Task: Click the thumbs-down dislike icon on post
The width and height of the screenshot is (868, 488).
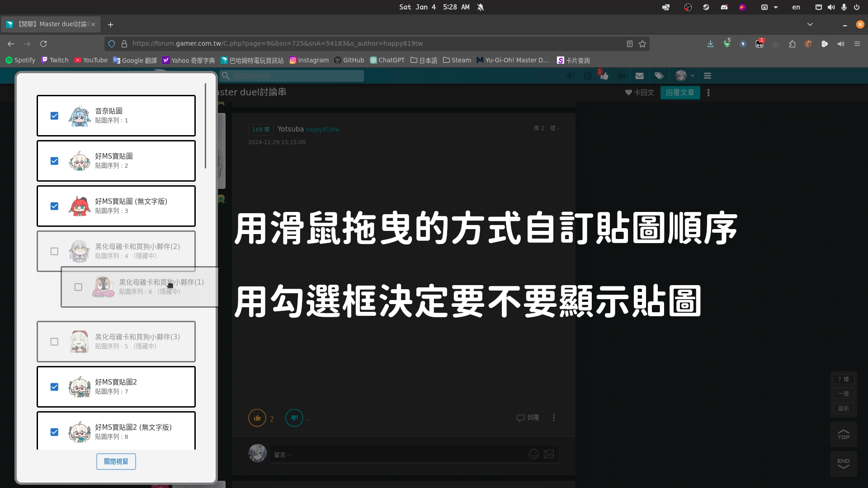Action: click(294, 418)
